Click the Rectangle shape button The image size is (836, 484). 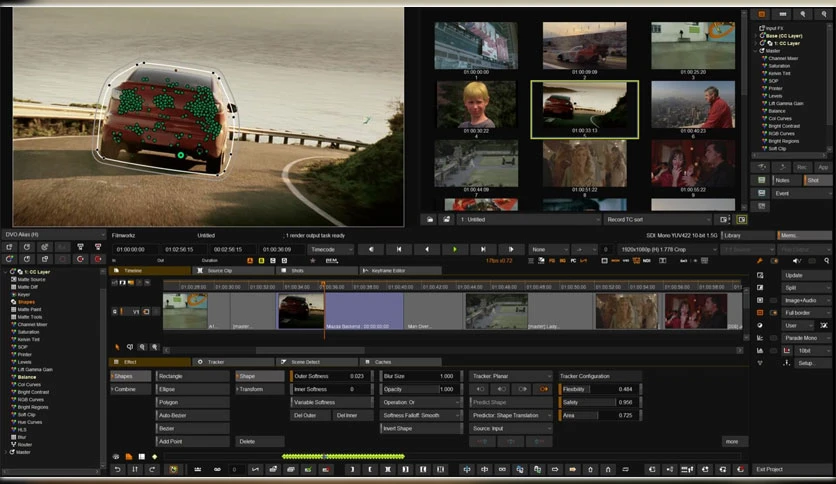click(x=192, y=376)
